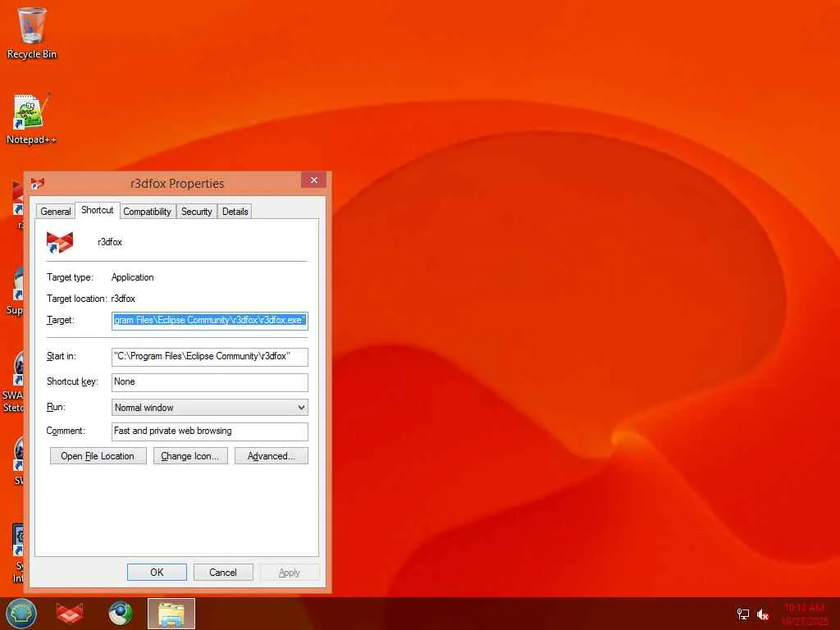The height and width of the screenshot is (630, 840).
Task: Click the r3dfox shortcut icon in the Shortcut tab
Action: (x=59, y=242)
